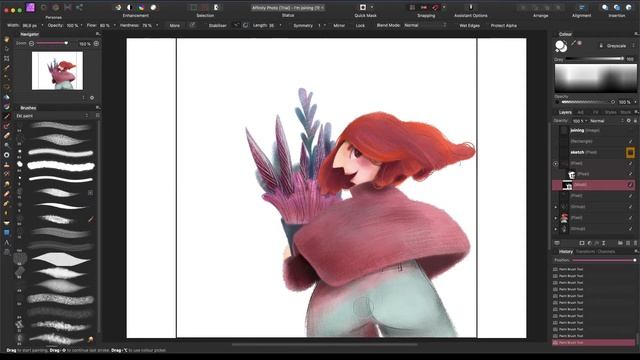Toggle the Stabiliser option

[218, 25]
